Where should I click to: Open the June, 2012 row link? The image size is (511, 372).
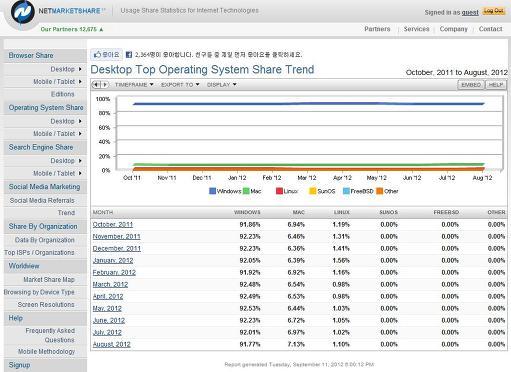(x=109, y=320)
